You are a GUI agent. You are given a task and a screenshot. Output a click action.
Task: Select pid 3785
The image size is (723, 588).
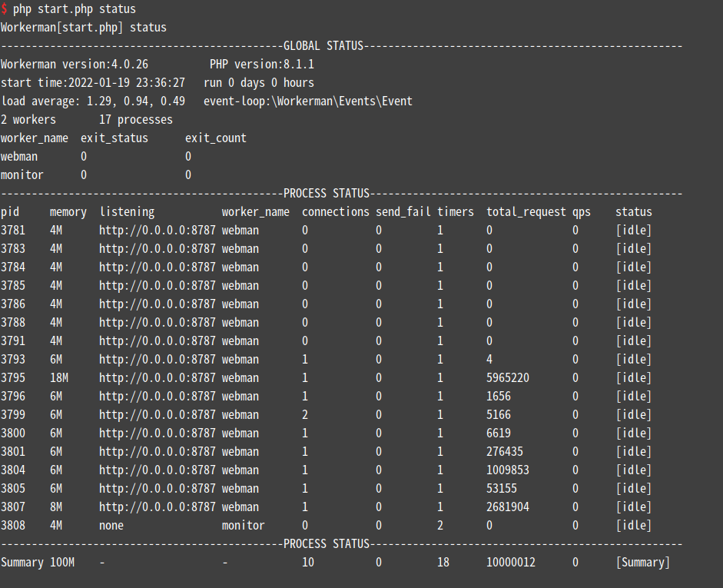[x=13, y=286]
